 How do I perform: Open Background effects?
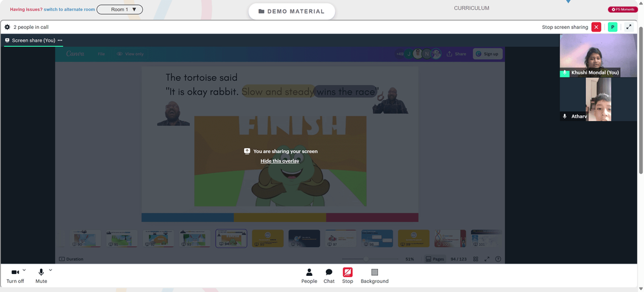[x=375, y=276]
